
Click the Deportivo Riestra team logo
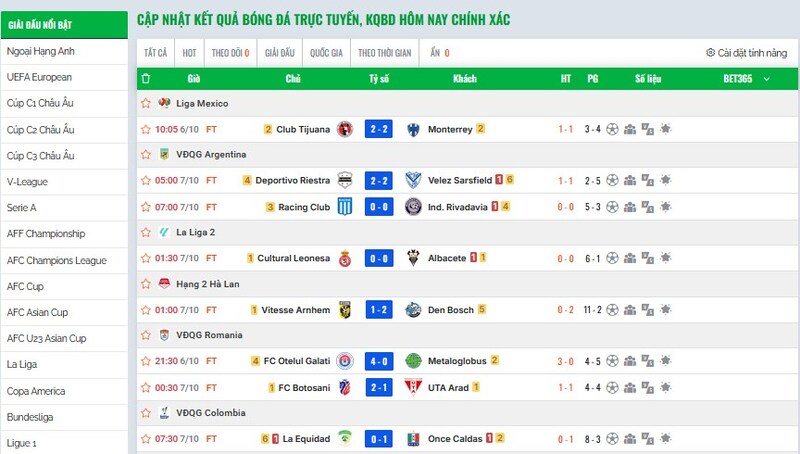[x=345, y=181]
